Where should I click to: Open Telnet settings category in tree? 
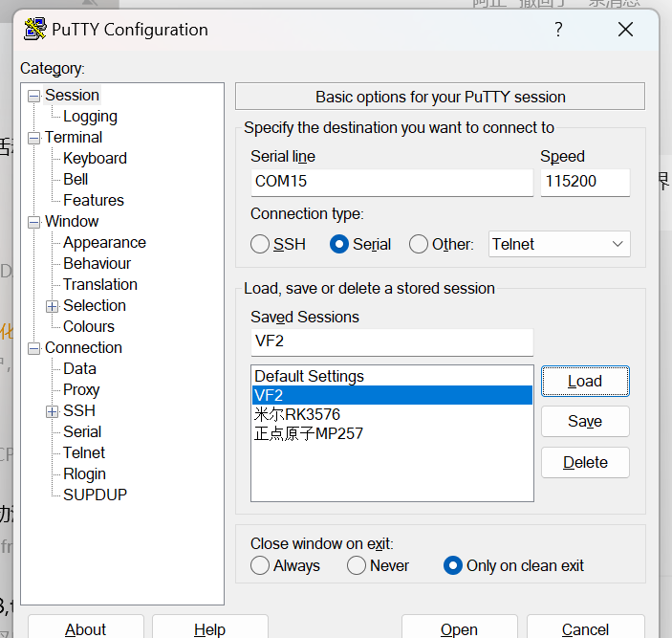(83, 452)
